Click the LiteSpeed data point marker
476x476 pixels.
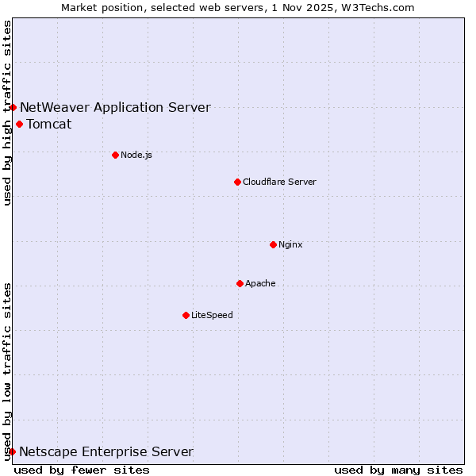186,315
